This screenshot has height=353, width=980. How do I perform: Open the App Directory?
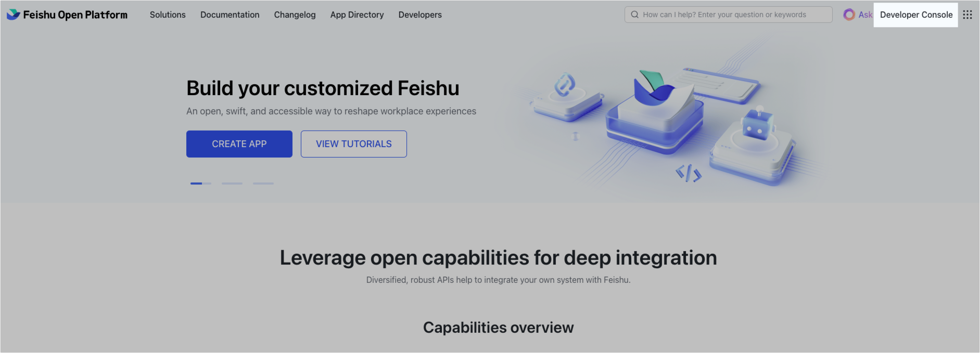(x=357, y=15)
